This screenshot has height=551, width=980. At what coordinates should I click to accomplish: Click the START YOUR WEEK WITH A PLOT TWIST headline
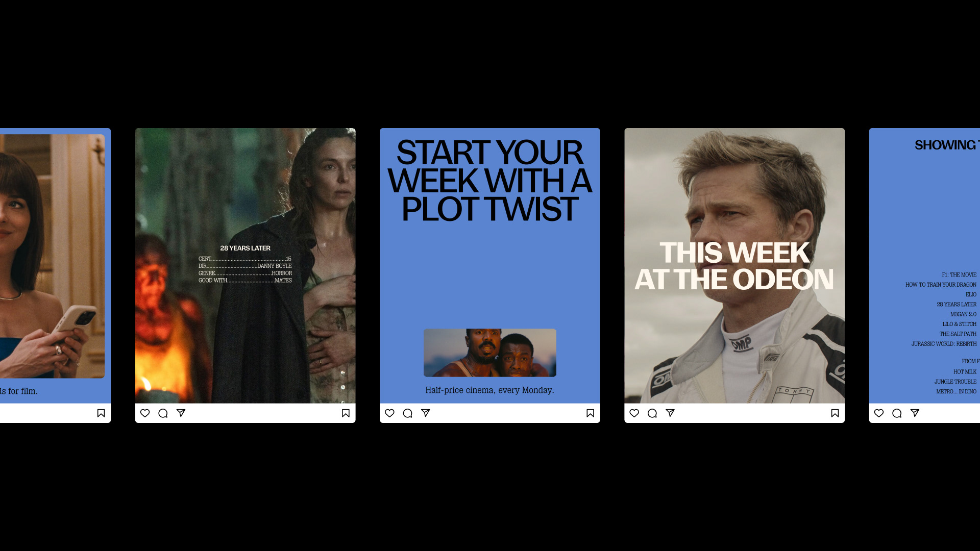489,181
